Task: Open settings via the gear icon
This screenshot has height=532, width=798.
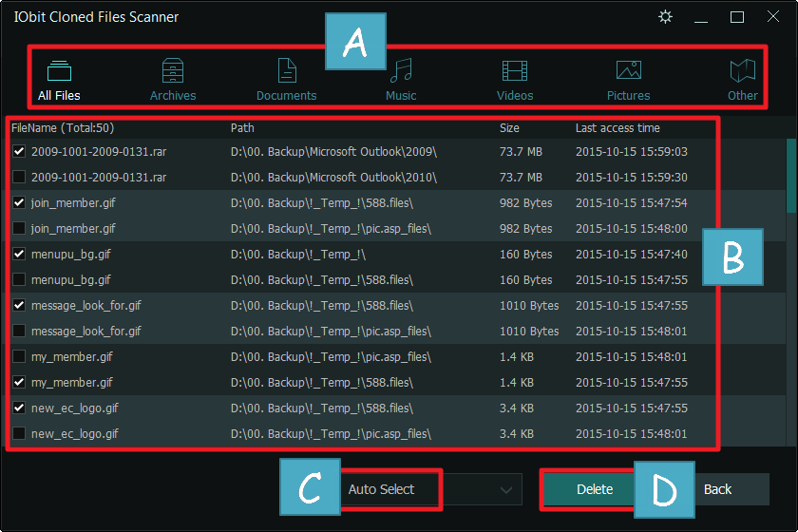Action: (665, 17)
